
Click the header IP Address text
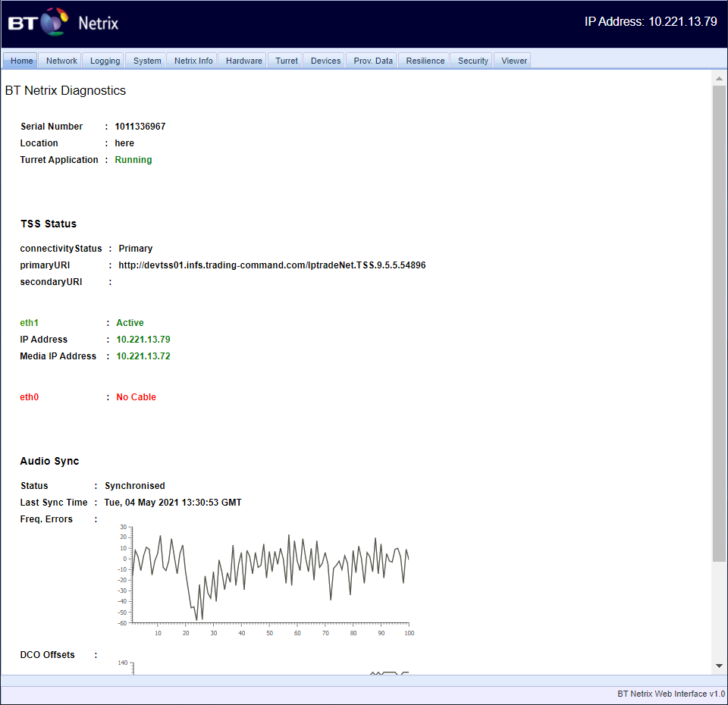point(651,21)
